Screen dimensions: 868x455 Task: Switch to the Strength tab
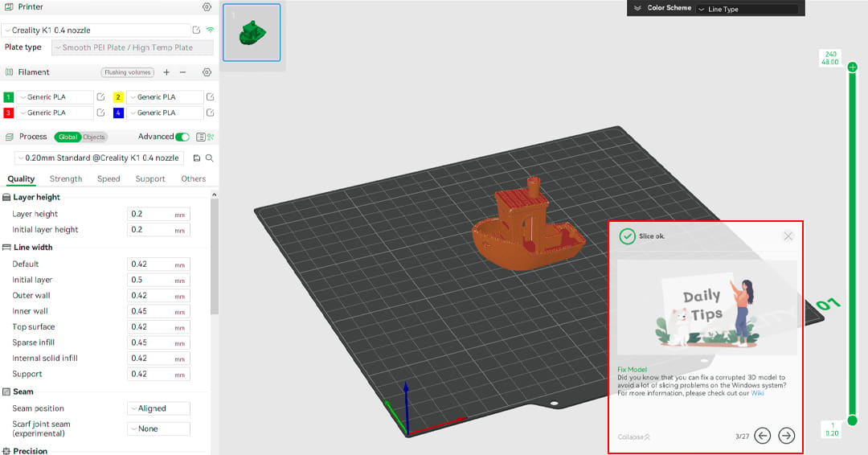click(66, 178)
